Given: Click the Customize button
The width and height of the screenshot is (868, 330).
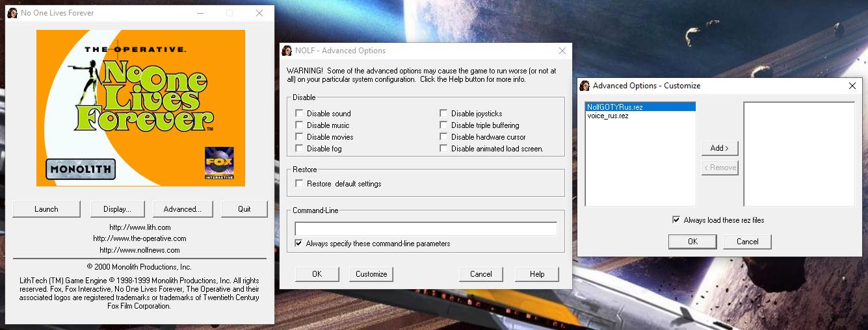Looking at the screenshot, I should tap(371, 274).
